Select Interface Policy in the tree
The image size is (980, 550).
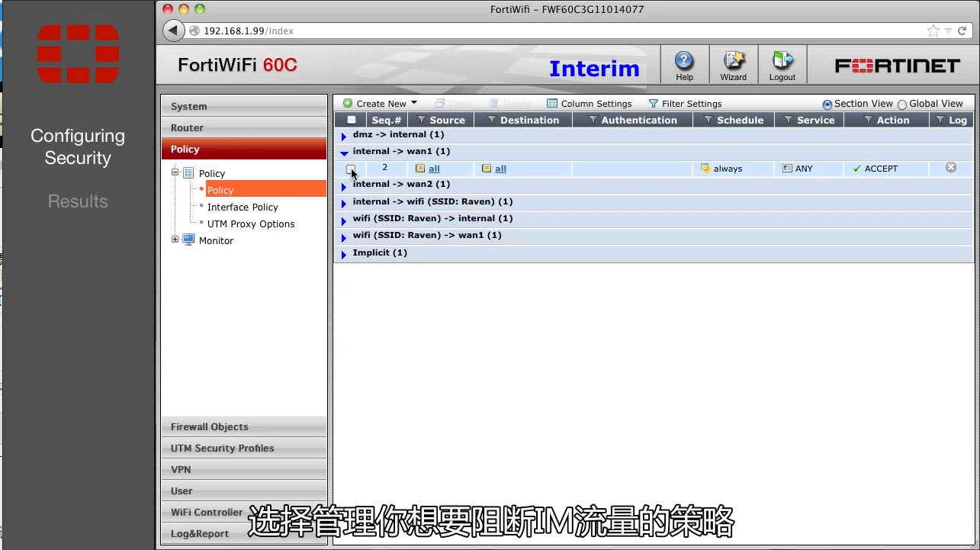243,207
